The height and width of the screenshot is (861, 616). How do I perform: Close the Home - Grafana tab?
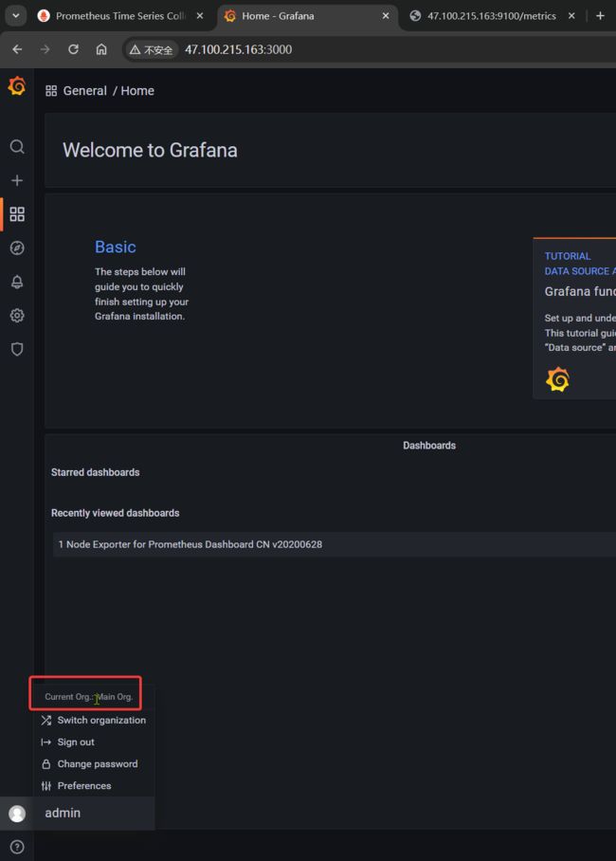386,16
